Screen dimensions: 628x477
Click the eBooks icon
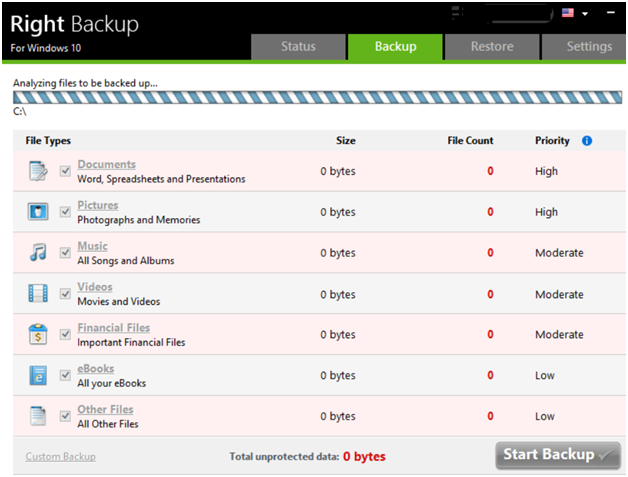pos(38,375)
